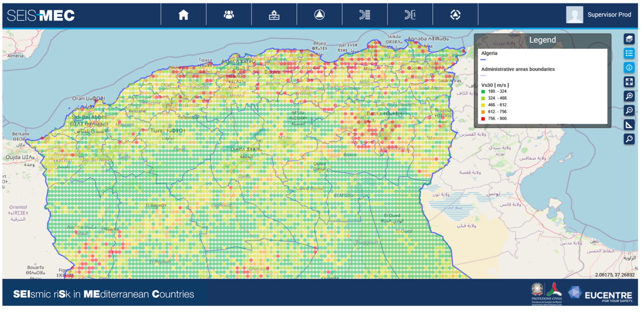This screenshot has height=312, width=644.
Task: Open the binary data processing icon
Action: click(364, 15)
